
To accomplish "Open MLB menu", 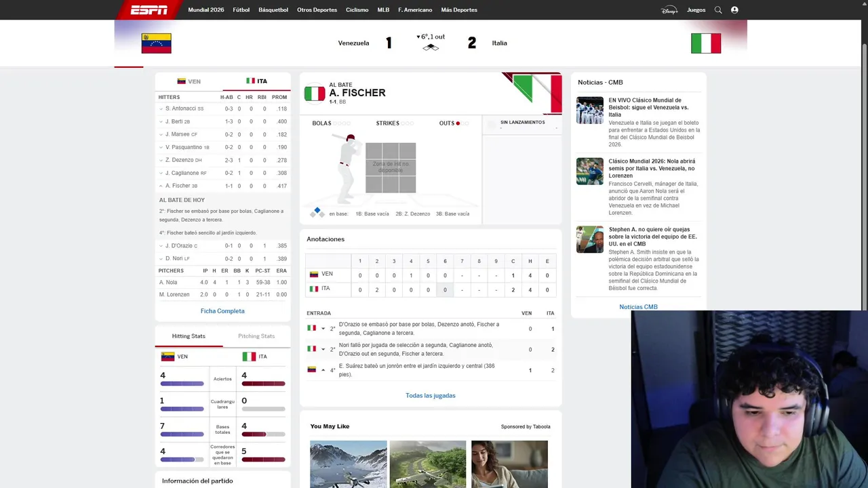I will coord(383,10).
